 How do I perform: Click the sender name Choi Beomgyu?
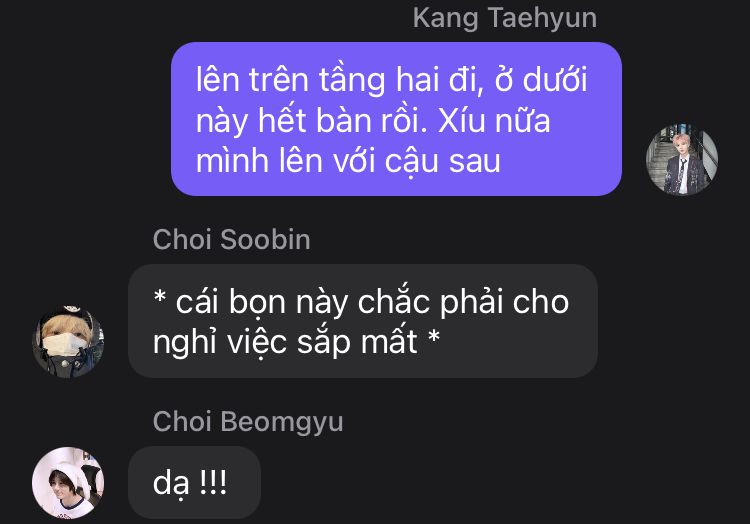[248, 422]
